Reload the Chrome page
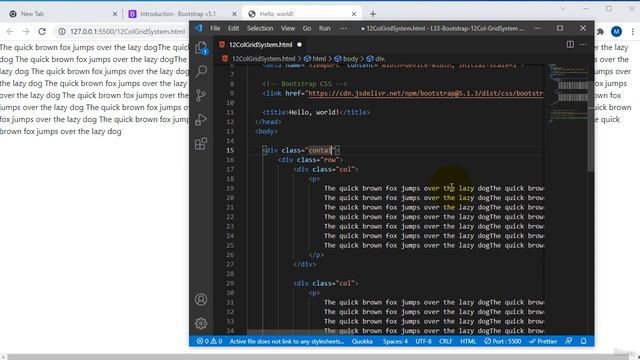 [42, 31]
